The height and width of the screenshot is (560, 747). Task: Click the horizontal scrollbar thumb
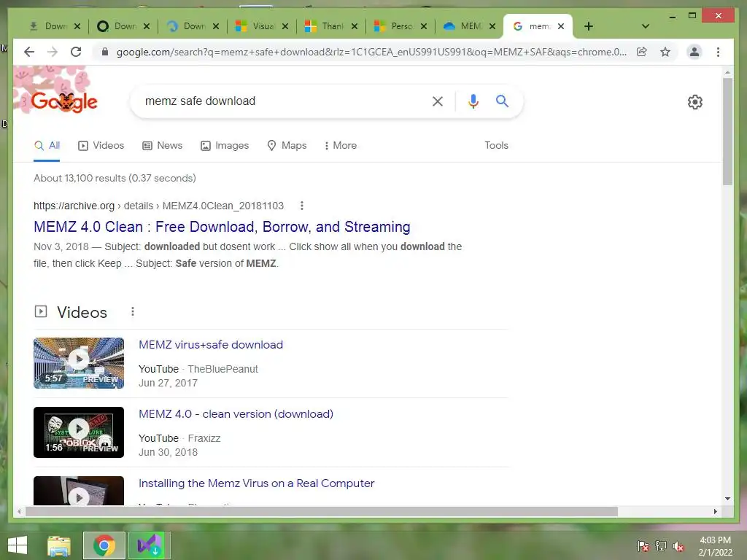click(x=322, y=511)
